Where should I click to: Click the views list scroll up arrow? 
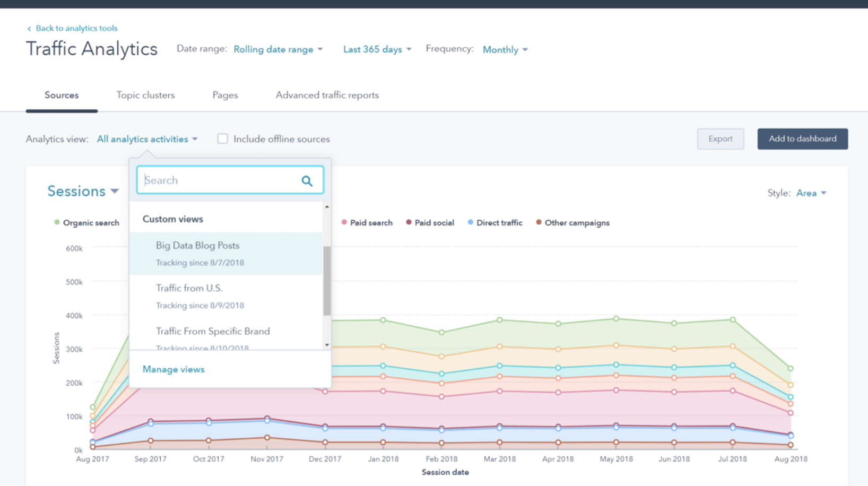point(327,206)
